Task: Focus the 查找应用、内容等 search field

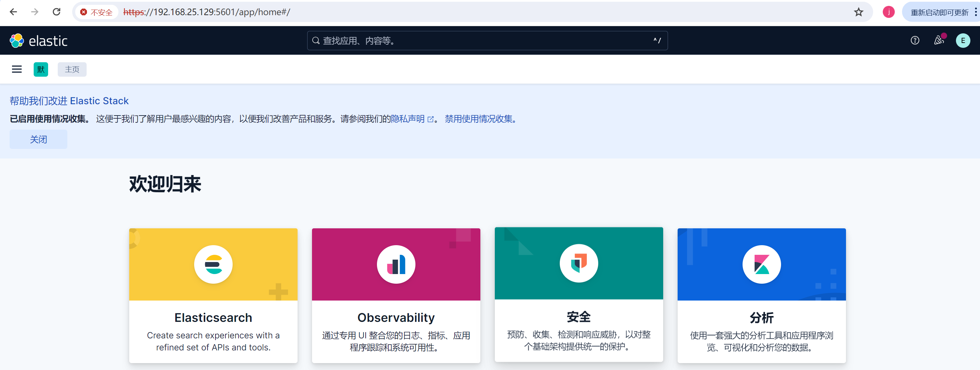Action: pos(487,41)
